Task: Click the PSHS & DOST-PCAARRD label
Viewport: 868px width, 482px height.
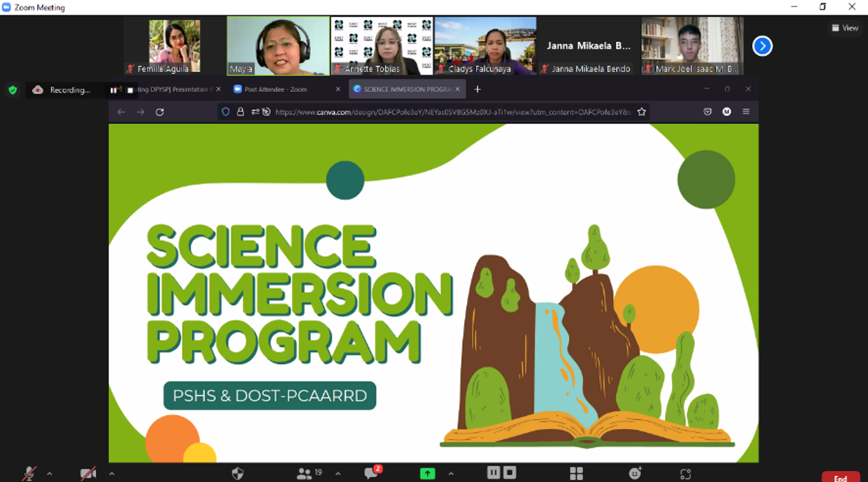Action: tap(270, 396)
